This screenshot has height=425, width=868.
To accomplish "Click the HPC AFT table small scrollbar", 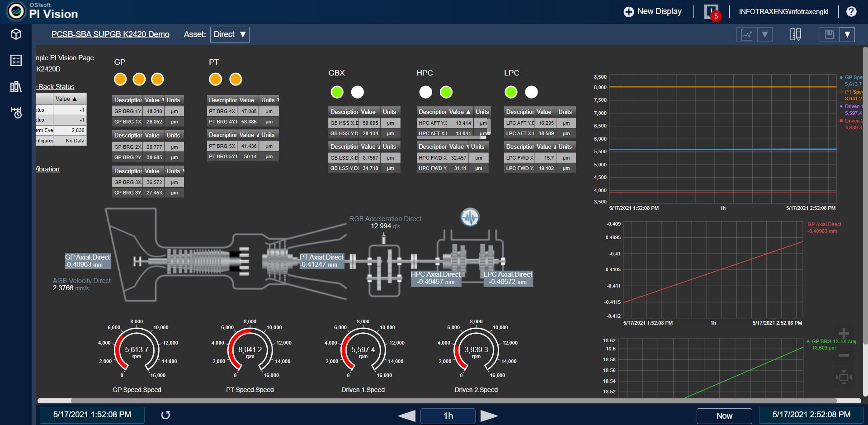I will (489, 127).
